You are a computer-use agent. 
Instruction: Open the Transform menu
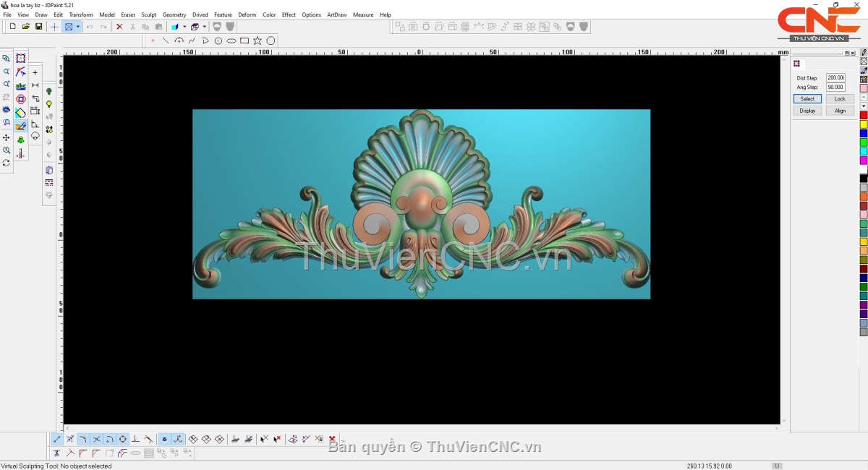(81, 14)
